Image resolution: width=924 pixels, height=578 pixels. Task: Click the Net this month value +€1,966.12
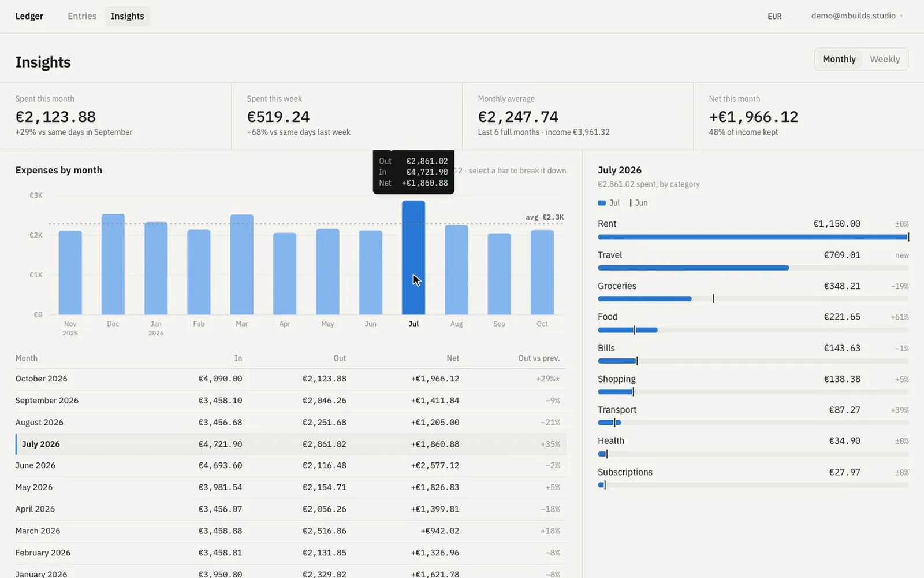pyautogui.click(x=754, y=117)
